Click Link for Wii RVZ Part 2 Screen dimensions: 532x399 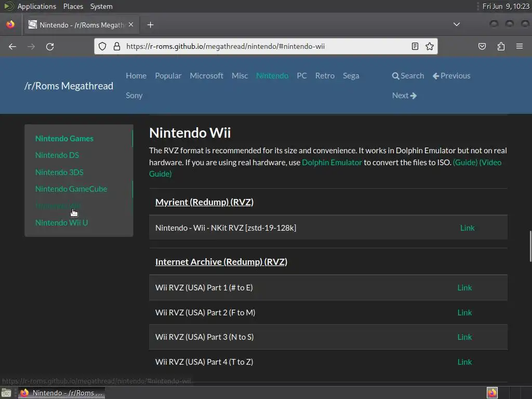click(x=464, y=313)
